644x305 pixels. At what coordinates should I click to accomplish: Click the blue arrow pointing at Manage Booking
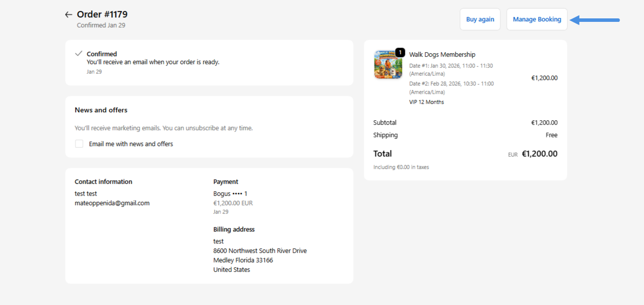pyautogui.click(x=595, y=20)
